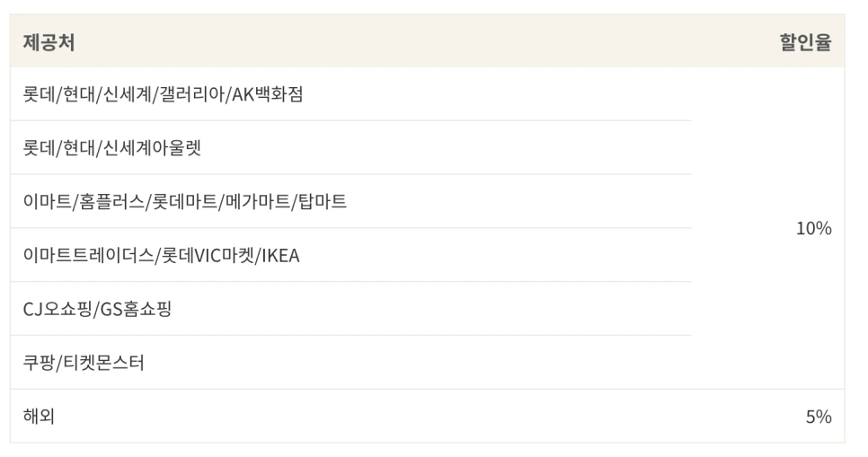The image size is (868, 457).
Task: Select the 탑마트 text
Action: [x=323, y=201]
